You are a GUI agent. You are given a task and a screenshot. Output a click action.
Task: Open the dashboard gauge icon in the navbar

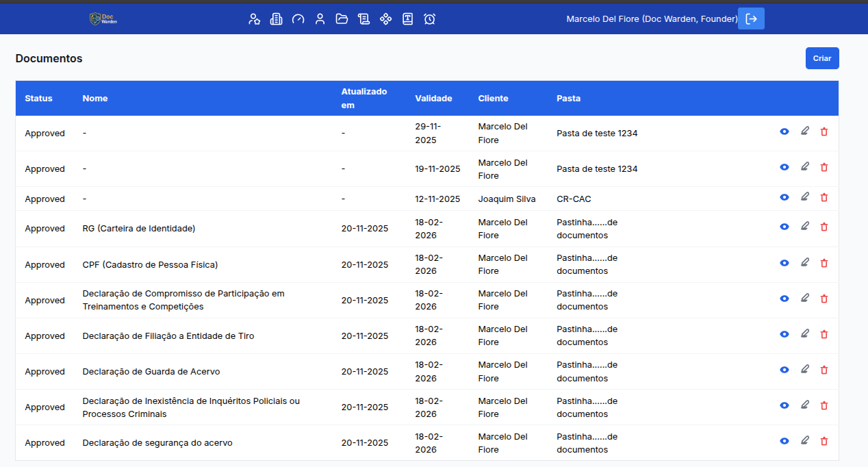298,18
